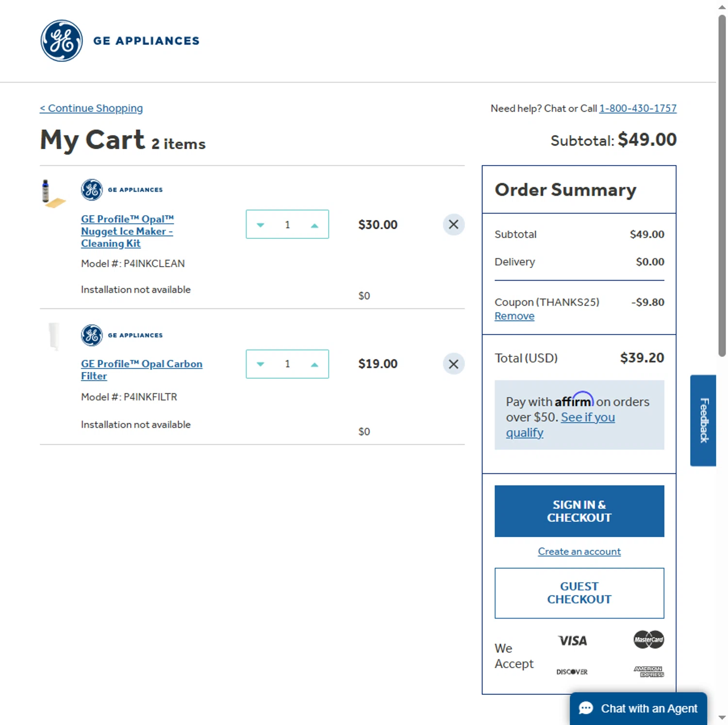Image resolution: width=728 pixels, height=725 pixels.
Task: Go back via Continue Shopping link
Action: click(91, 108)
